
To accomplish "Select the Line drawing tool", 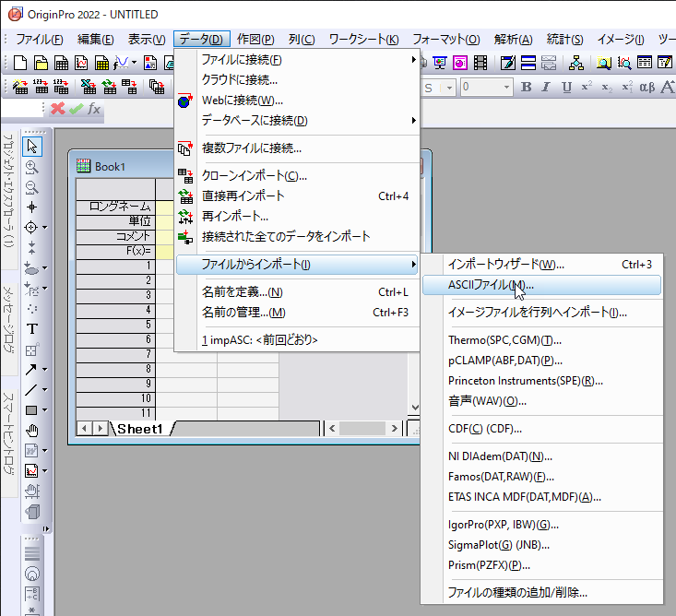I will pyautogui.click(x=31, y=390).
